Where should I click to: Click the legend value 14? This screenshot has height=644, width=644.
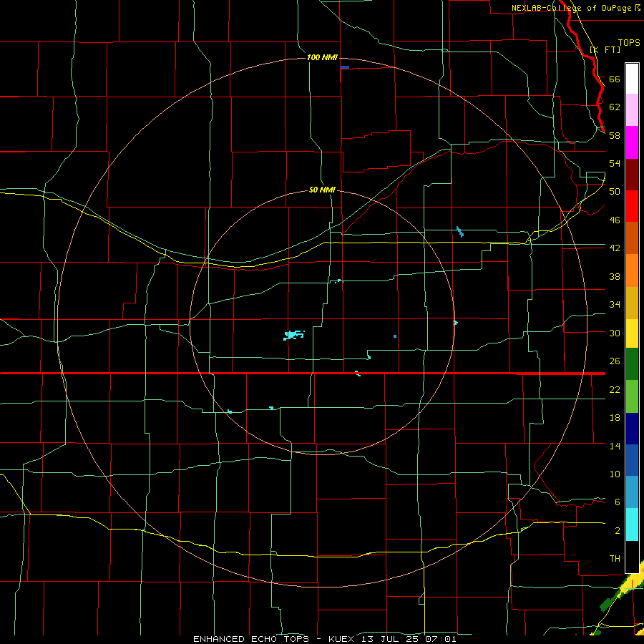(x=615, y=446)
